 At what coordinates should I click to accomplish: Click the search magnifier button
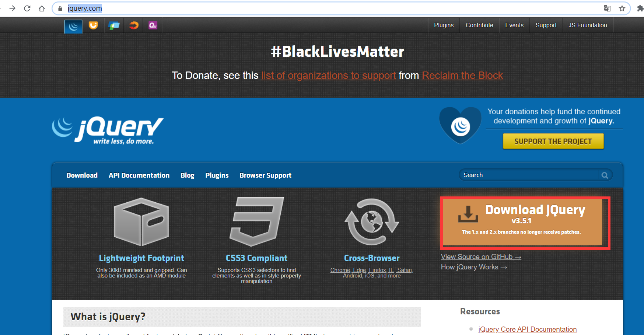click(x=605, y=175)
